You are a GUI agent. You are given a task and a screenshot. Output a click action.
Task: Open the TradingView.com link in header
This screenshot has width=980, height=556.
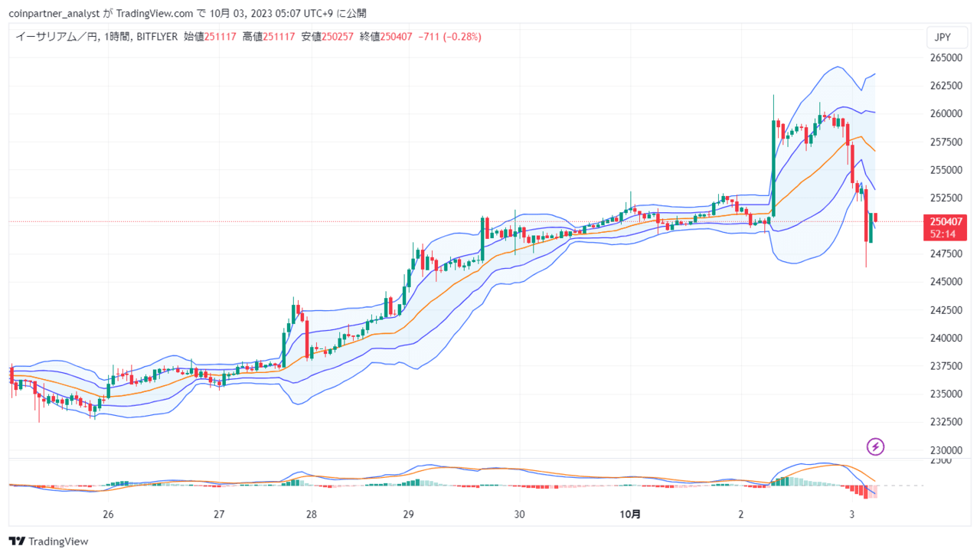click(155, 13)
